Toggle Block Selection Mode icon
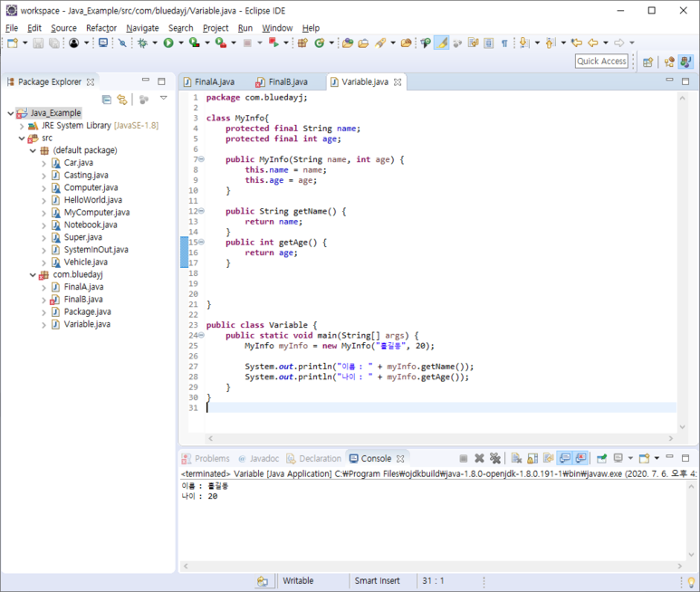This screenshot has width=700, height=592. pyautogui.click(x=489, y=43)
